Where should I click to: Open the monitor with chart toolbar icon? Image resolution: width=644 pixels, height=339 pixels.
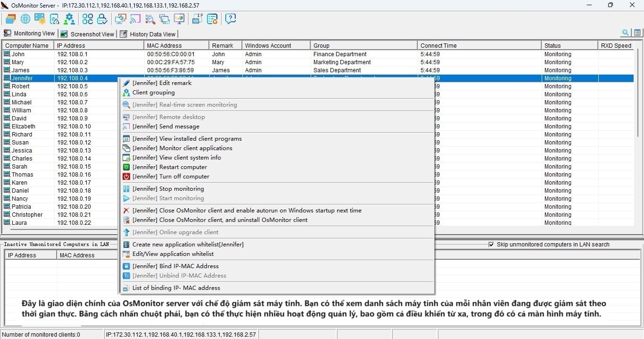(179, 19)
